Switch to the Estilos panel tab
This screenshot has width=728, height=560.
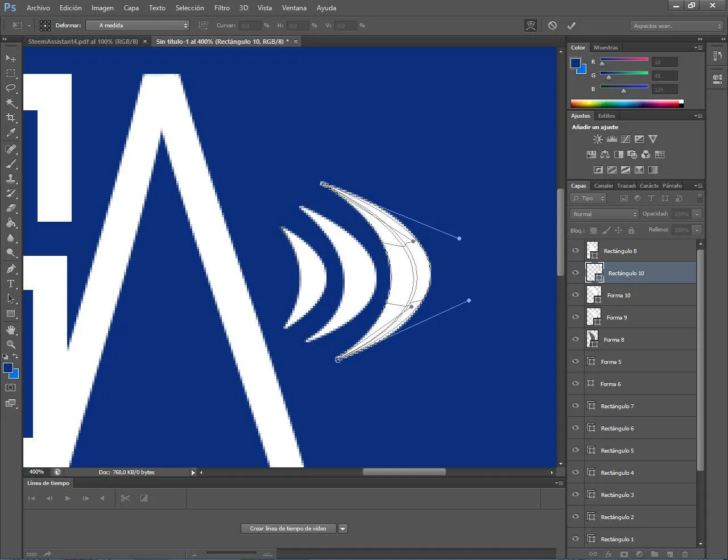[x=606, y=116]
